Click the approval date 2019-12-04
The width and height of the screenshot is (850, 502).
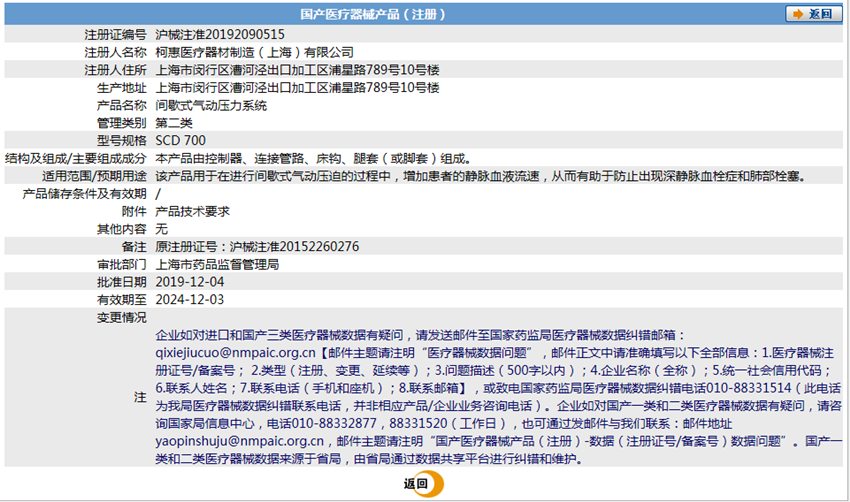point(189,281)
